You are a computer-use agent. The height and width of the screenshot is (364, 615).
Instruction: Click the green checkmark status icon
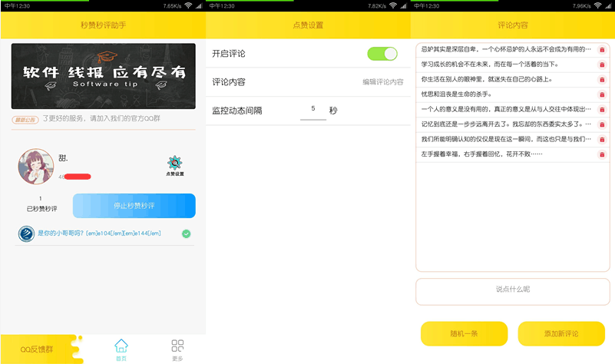click(x=187, y=233)
